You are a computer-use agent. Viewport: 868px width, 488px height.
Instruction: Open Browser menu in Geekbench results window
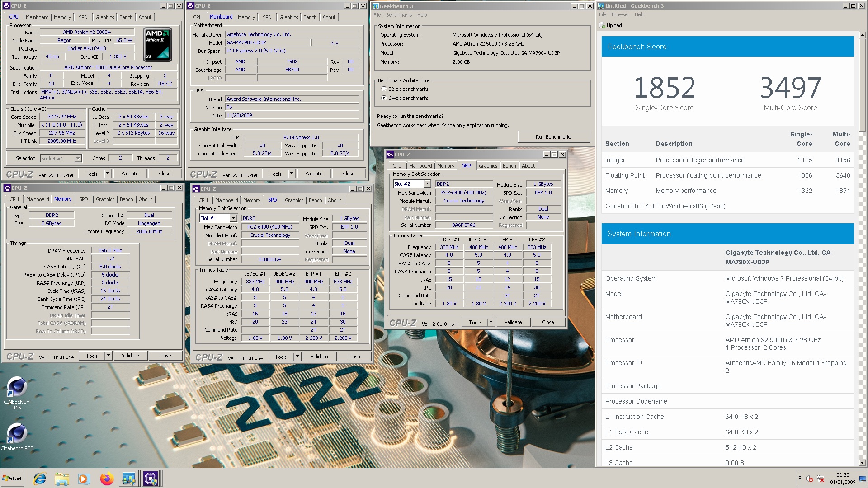[620, 14]
